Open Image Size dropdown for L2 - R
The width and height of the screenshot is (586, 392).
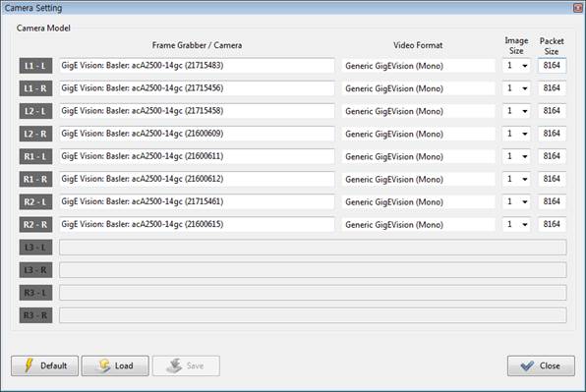click(x=516, y=134)
